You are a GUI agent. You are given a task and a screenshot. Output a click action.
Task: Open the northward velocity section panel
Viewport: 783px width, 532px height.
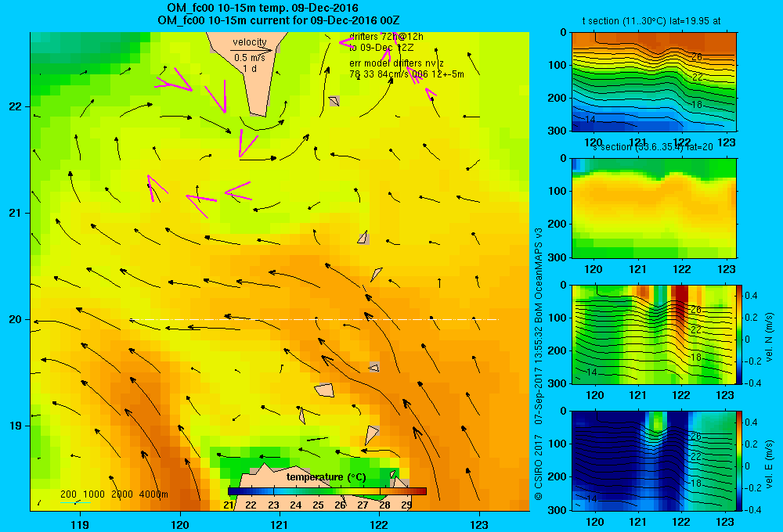654,334
